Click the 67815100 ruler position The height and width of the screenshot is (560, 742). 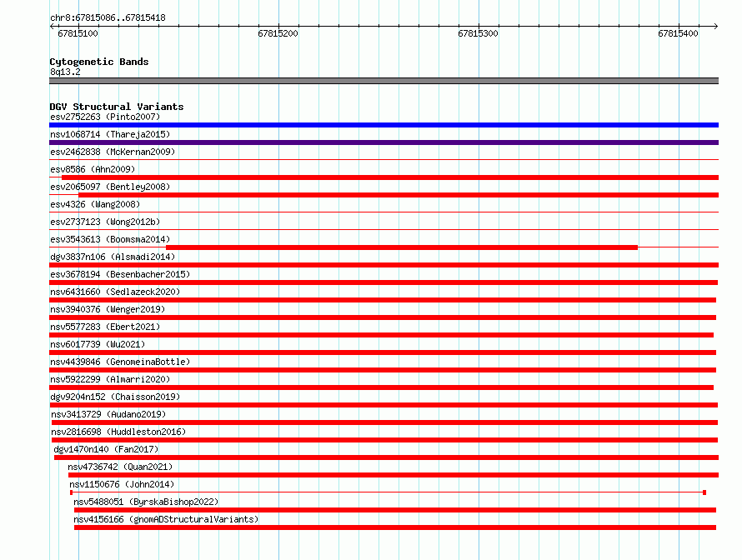(x=78, y=33)
